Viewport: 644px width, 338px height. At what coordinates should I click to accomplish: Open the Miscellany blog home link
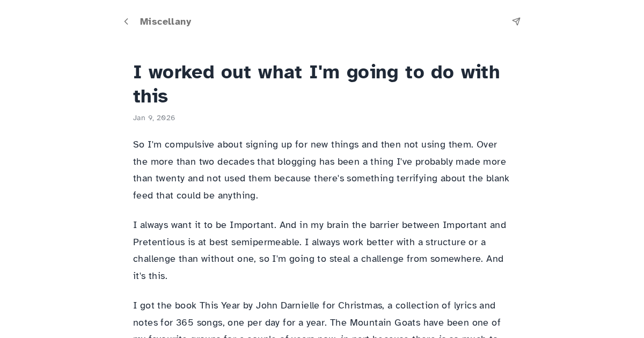point(165,21)
